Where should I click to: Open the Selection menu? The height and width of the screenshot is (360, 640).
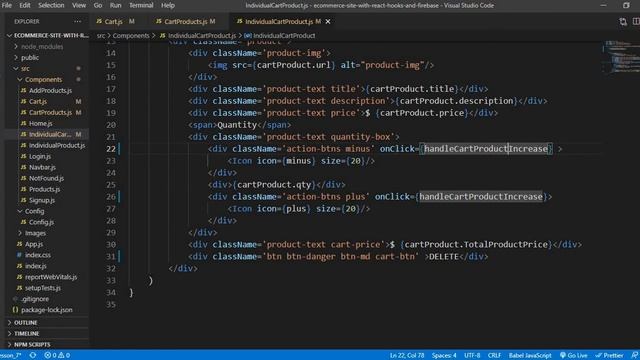pyautogui.click(x=51, y=5)
